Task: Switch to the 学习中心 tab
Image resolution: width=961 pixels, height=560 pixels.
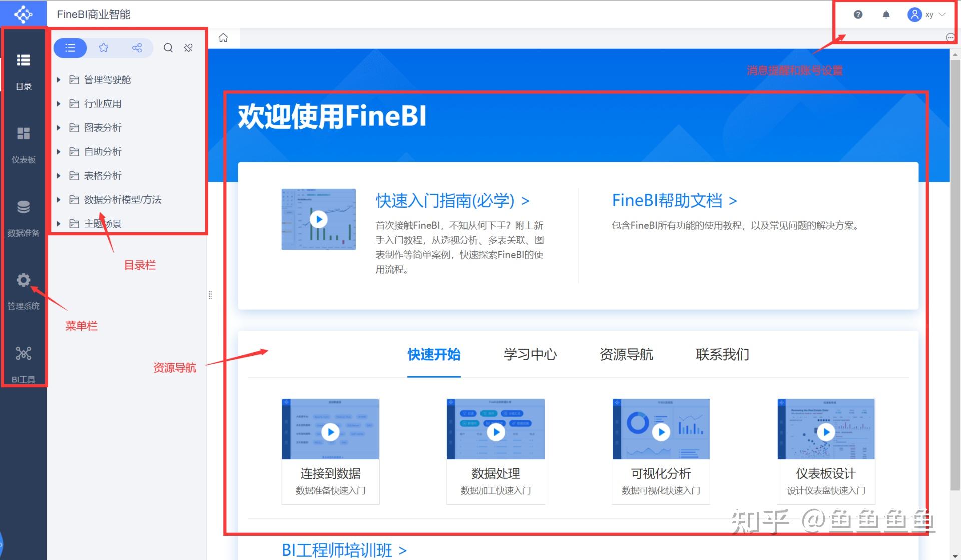Action: (x=530, y=355)
